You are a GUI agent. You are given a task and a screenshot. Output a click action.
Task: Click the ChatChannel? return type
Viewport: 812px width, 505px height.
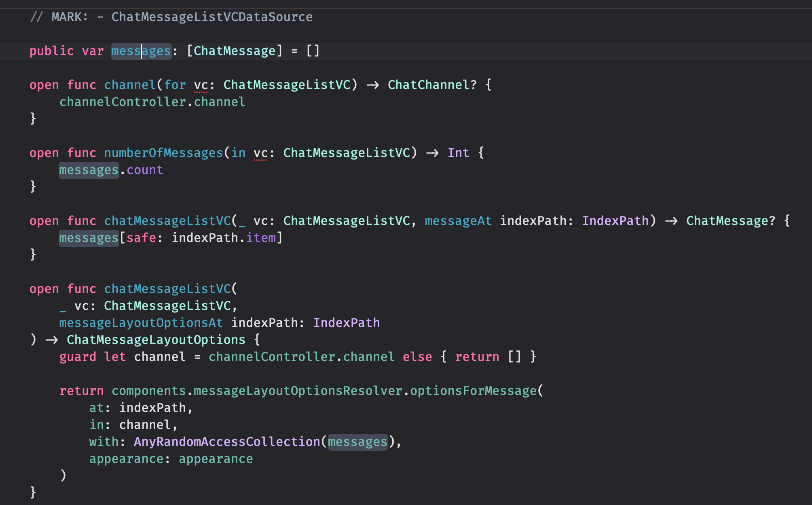[432, 85]
